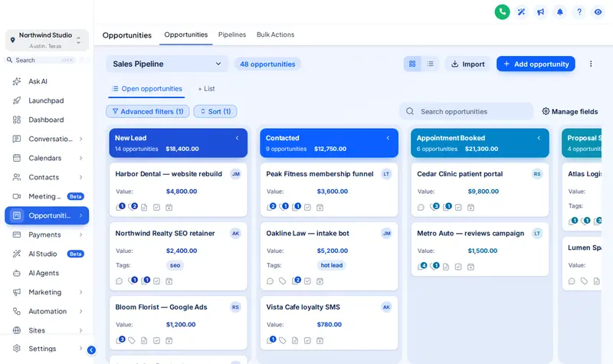Click task check icon on Northwind Realty card
This screenshot has height=364, width=613.
156,281
